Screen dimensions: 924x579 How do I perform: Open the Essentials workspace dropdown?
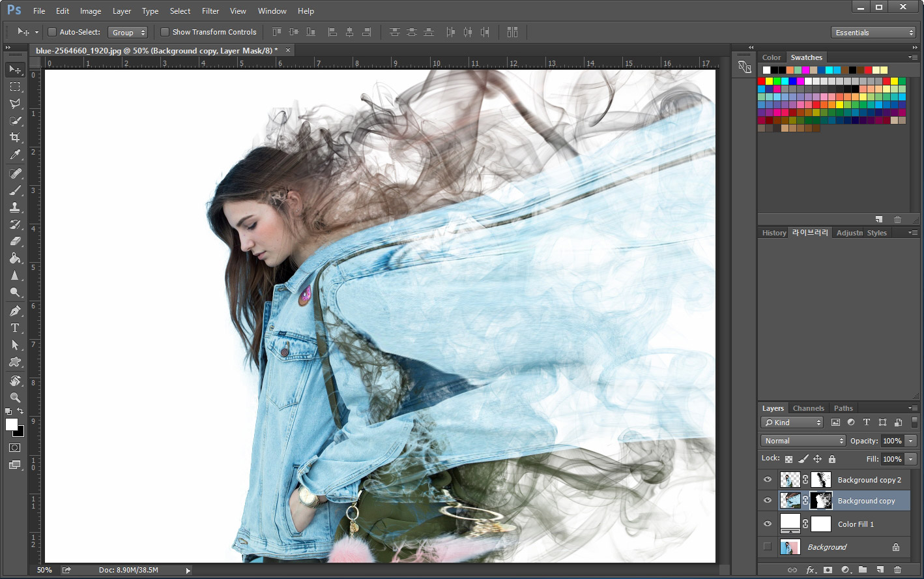874,33
